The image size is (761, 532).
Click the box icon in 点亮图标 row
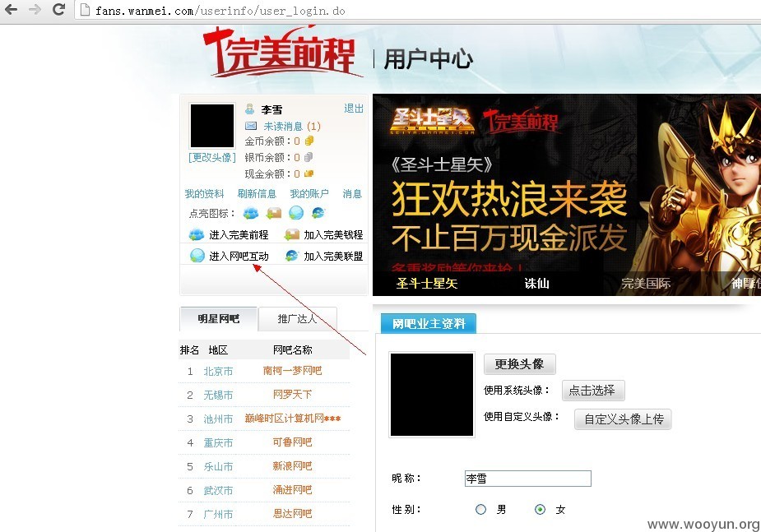coord(274,214)
